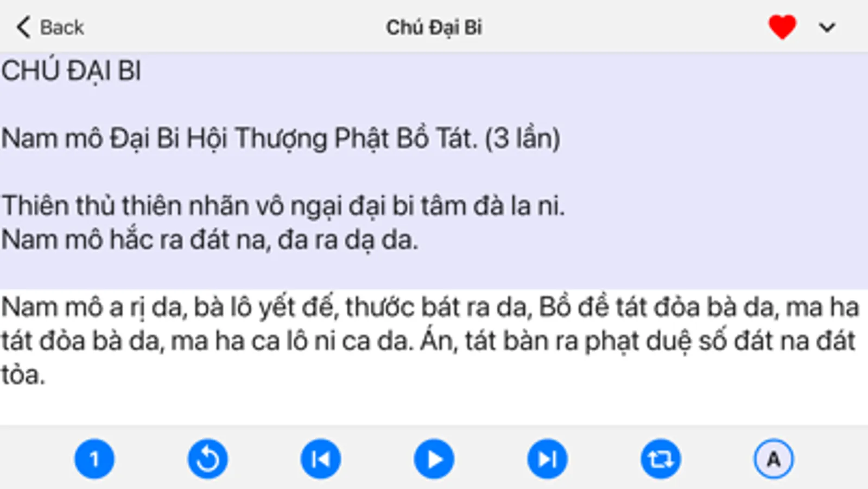
Task: Toggle the 'A' text size button
Action: point(774,459)
